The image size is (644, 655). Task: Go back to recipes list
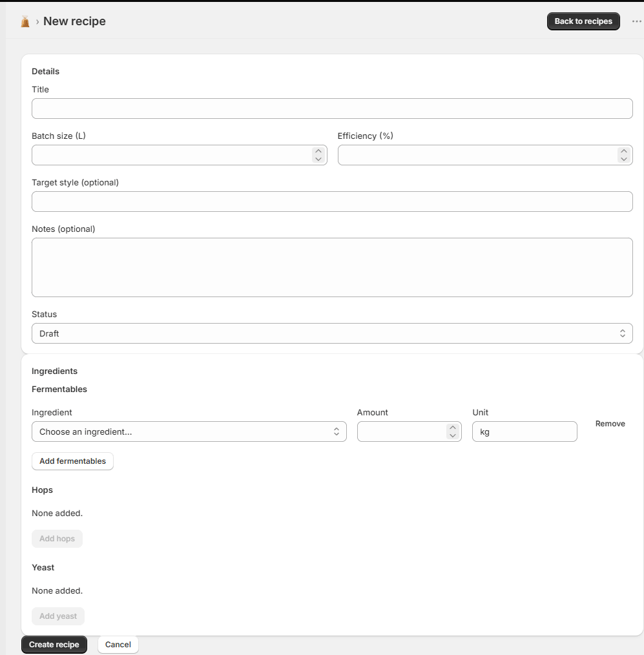point(583,21)
